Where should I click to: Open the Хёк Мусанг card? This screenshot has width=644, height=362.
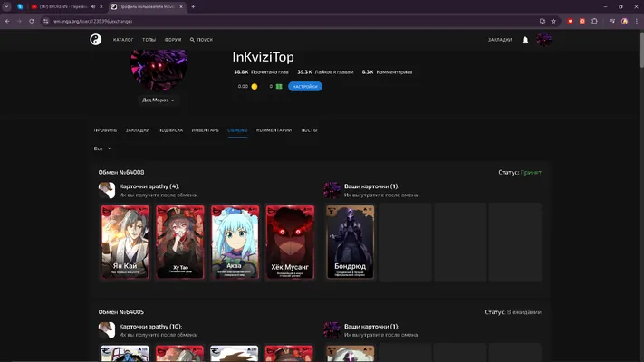(290, 243)
